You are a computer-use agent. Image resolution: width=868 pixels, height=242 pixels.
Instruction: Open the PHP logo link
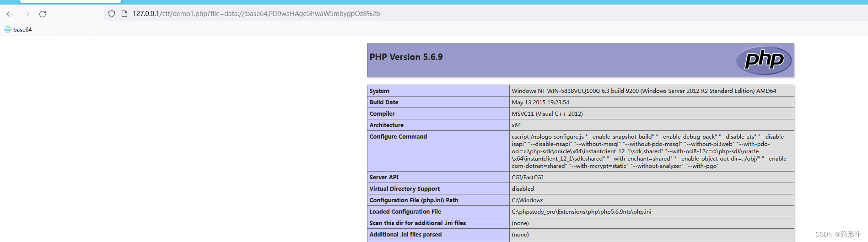pyautogui.click(x=764, y=60)
